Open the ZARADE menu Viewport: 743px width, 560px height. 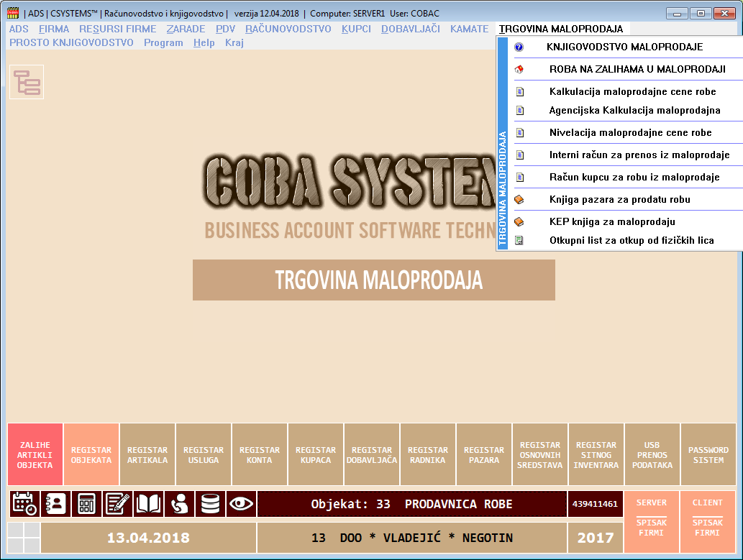(x=186, y=29)
